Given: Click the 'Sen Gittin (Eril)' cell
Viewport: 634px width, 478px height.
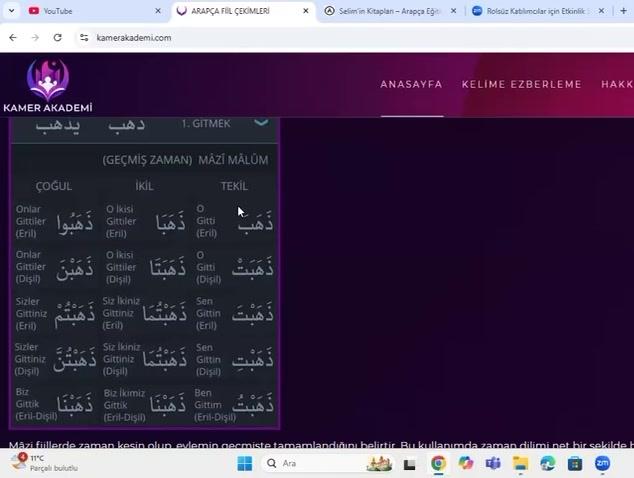Looking at the screenshot, I should coord(235,313).
